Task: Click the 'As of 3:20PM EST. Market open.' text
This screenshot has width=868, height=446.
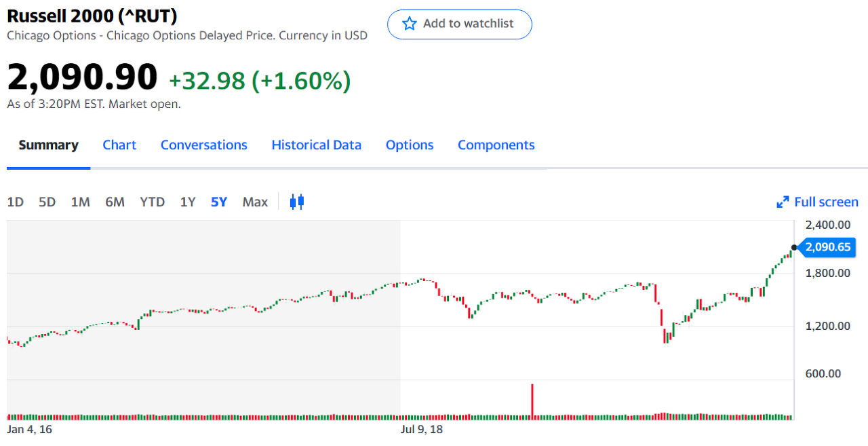Action: [x=94, y=104]
